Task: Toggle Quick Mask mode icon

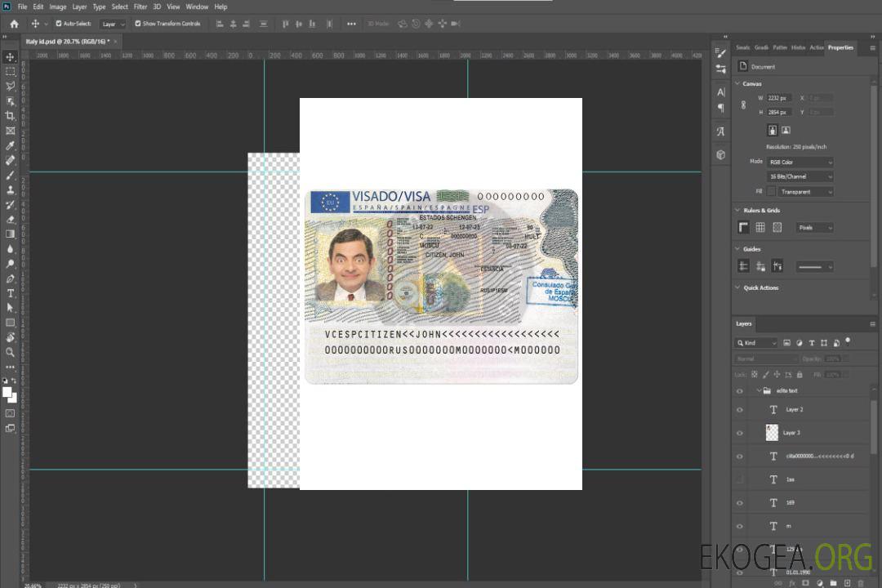Action: (x=10, y=413)
